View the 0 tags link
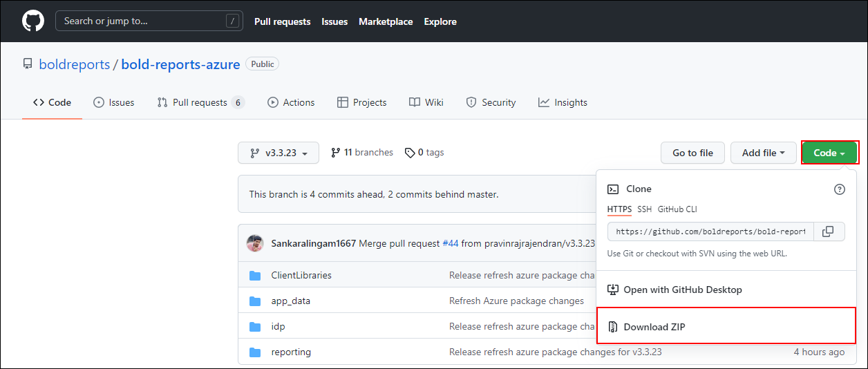The width and height of the screenshot is (868, 369). 424,152
